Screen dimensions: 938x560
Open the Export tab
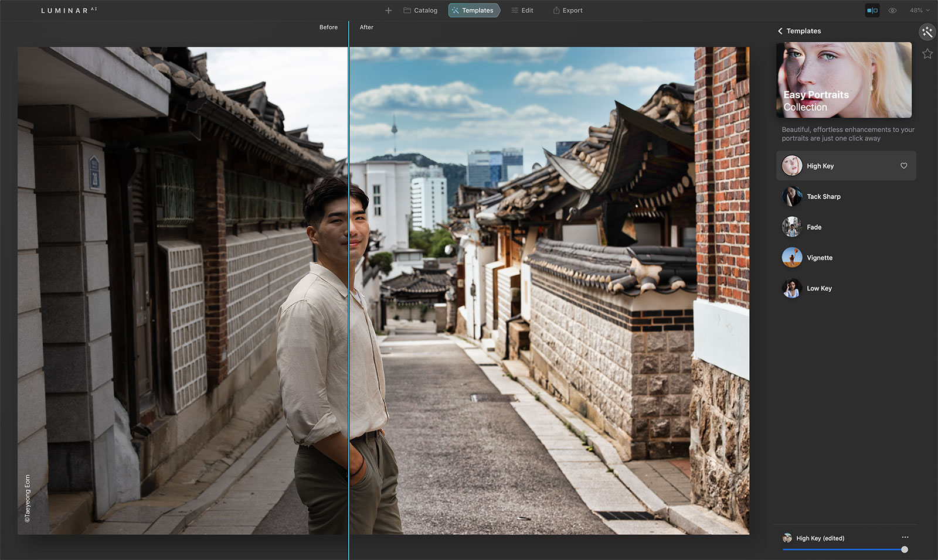click(x=567, y=11)
